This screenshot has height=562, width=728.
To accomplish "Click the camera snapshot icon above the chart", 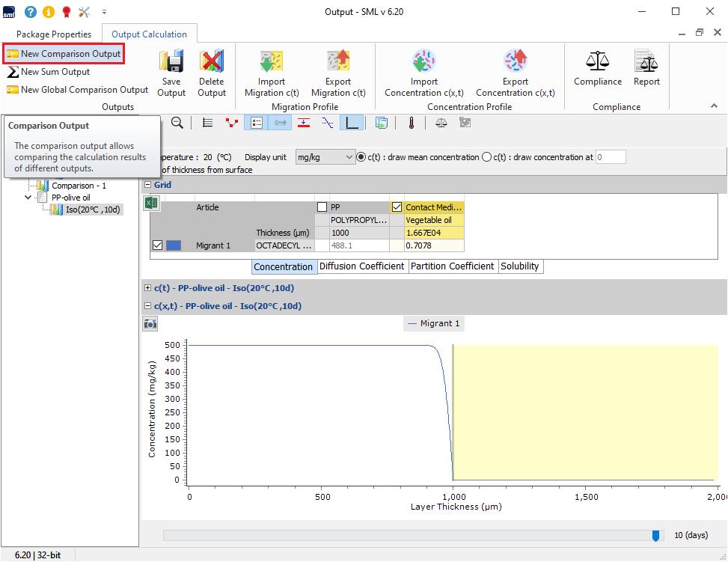I will [150, 323].
